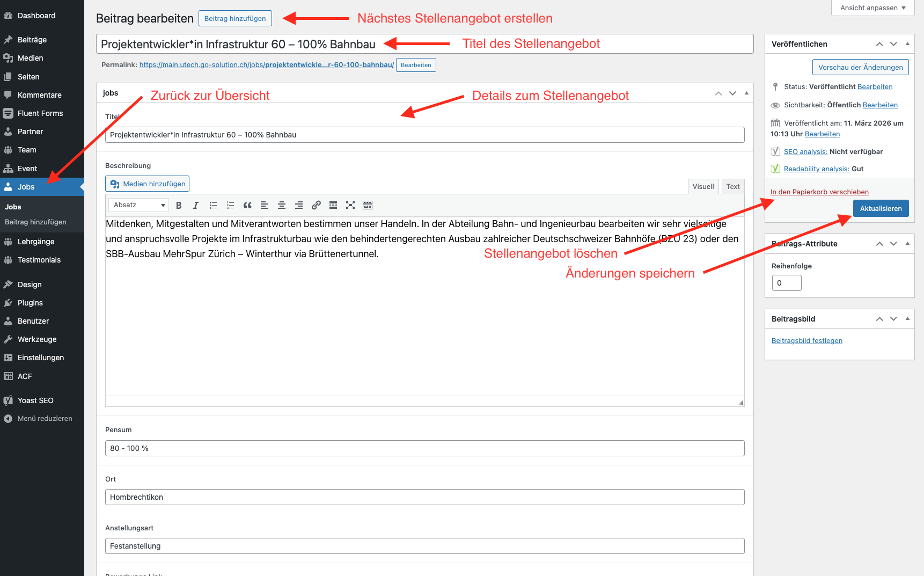
Task: Click into the Ort input field
Action: (424, 497)
